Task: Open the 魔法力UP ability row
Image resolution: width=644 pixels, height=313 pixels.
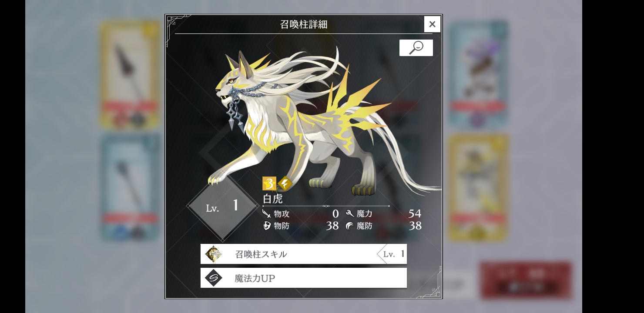Action: click(304, 278)
